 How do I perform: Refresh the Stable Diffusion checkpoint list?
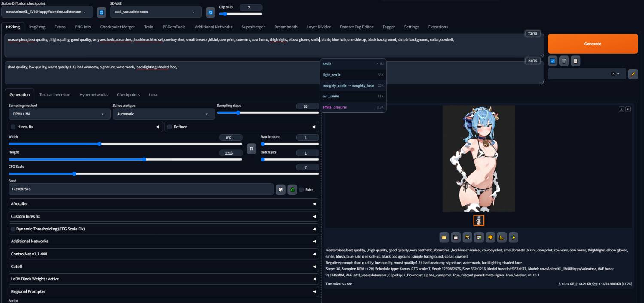coord(101,12)
